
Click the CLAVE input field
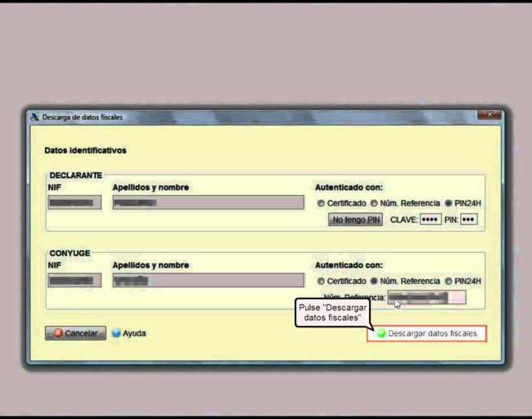(430, 219)
